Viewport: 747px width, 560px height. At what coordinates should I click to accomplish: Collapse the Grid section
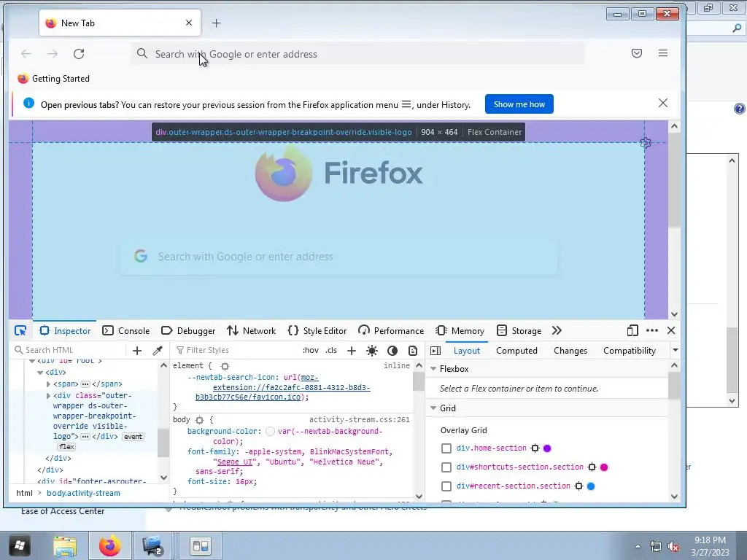click(x=433, y=408)
